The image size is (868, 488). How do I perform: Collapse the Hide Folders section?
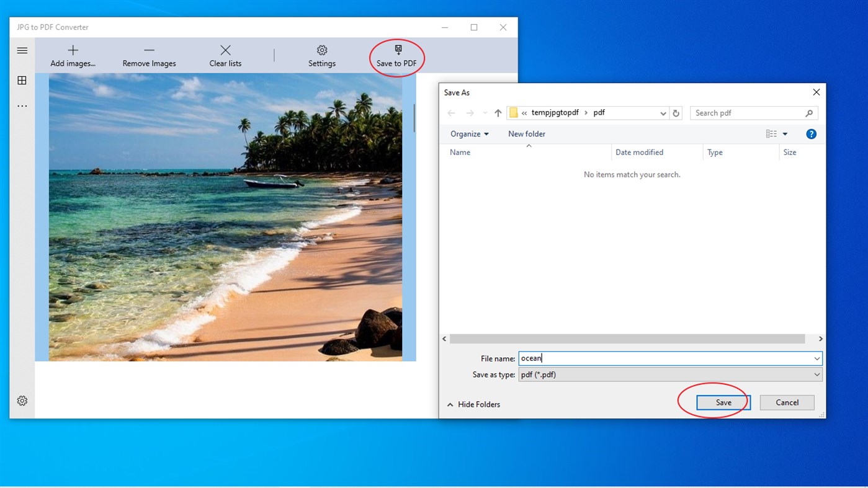pyautogui.click(x=473, y=404)
